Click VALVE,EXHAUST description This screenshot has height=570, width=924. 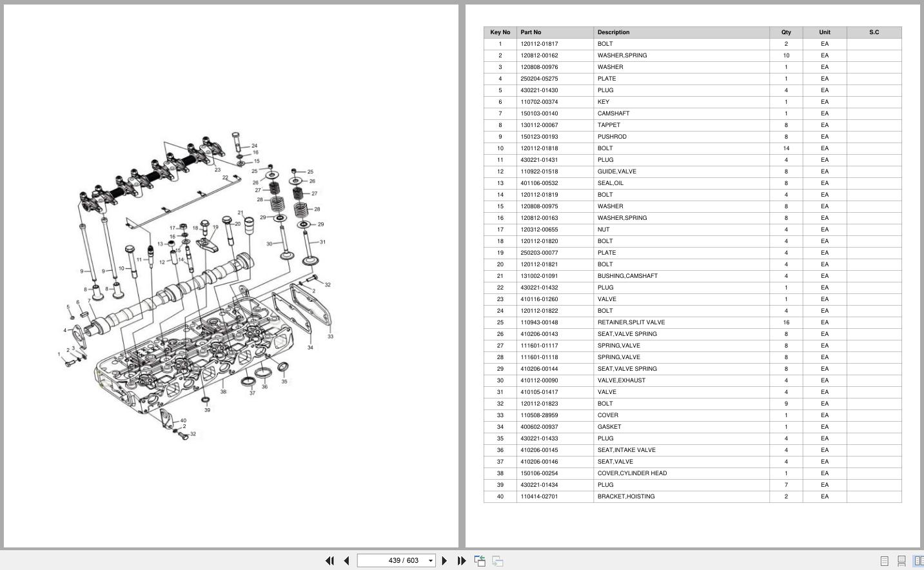tap(622, 380)
